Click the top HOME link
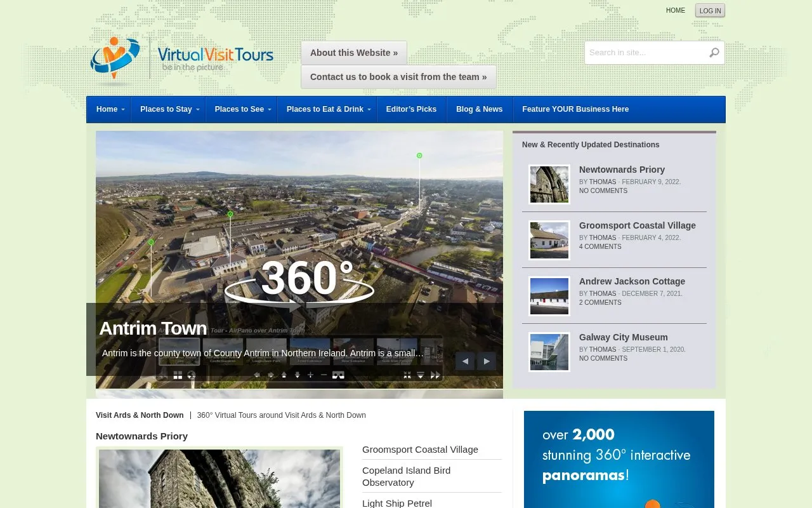The width and height of the screenshot is (812, 508). pos(676,11)
